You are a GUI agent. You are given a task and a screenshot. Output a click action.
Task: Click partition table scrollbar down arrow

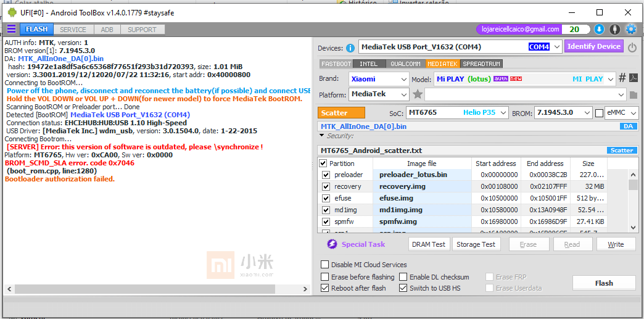pos(634,227)
